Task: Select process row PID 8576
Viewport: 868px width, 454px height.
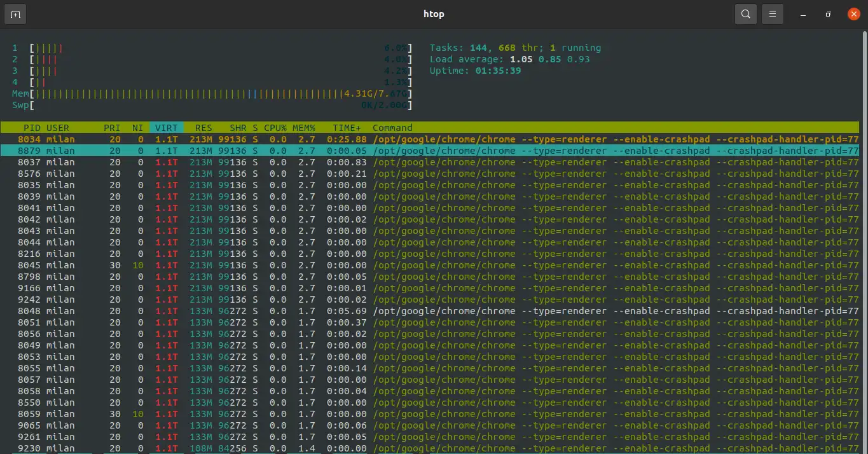Action: tap(430, 174)
